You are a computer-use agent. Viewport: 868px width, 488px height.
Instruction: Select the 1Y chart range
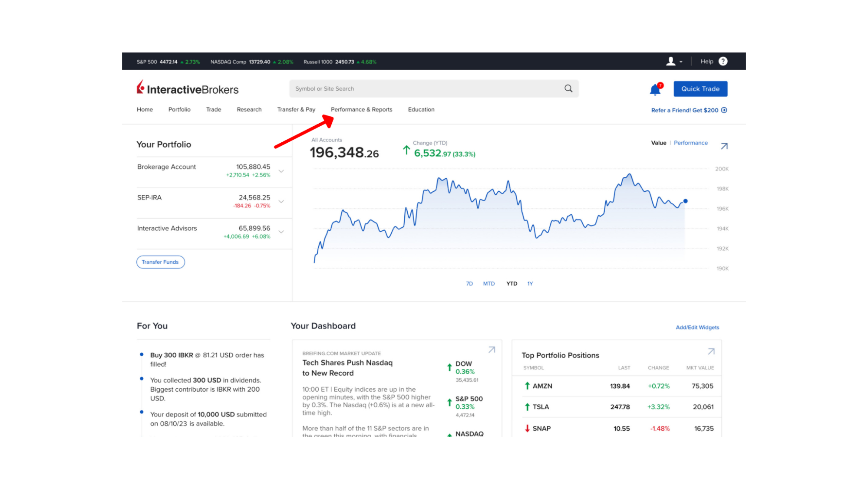tap(530, 284)
